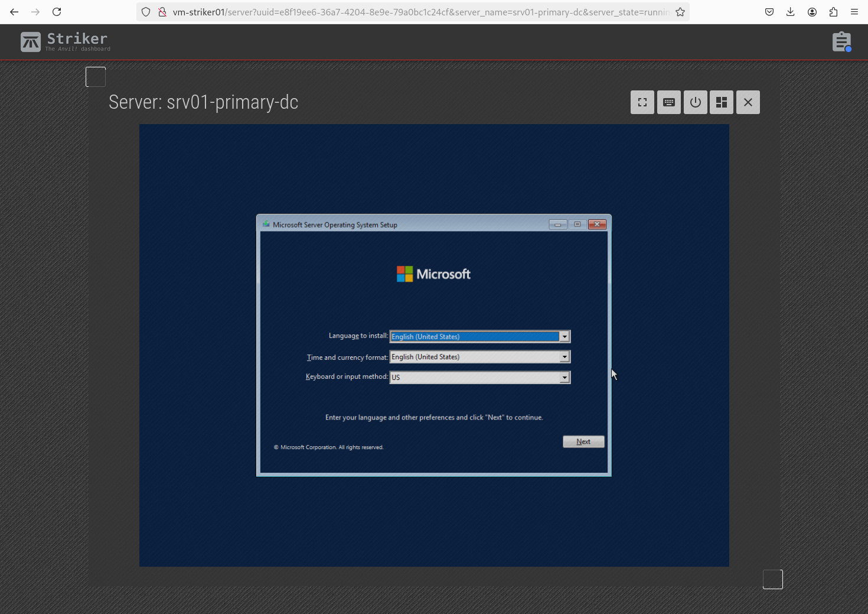
Task: Click 'Microsoft Server Operating System Setup' title
Action: point(335,225)
